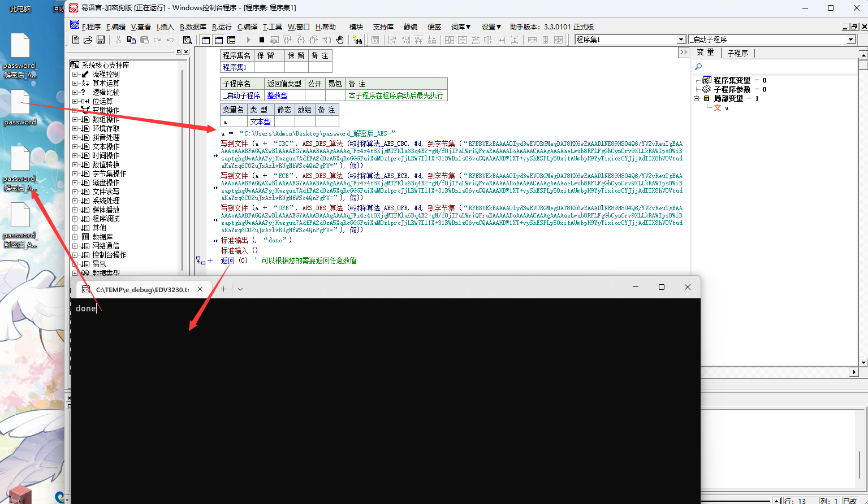Open the 程序集1 combo box dropdown

681,40
